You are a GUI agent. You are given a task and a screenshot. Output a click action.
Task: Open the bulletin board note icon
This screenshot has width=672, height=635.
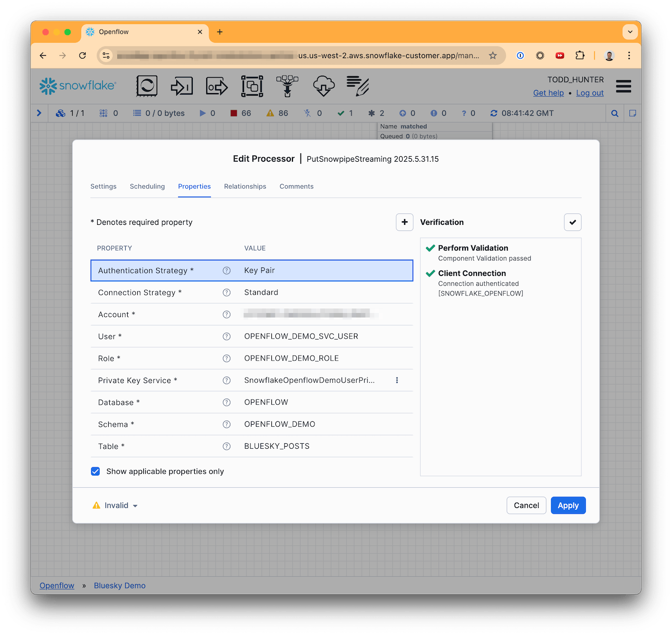click(632, 113)
